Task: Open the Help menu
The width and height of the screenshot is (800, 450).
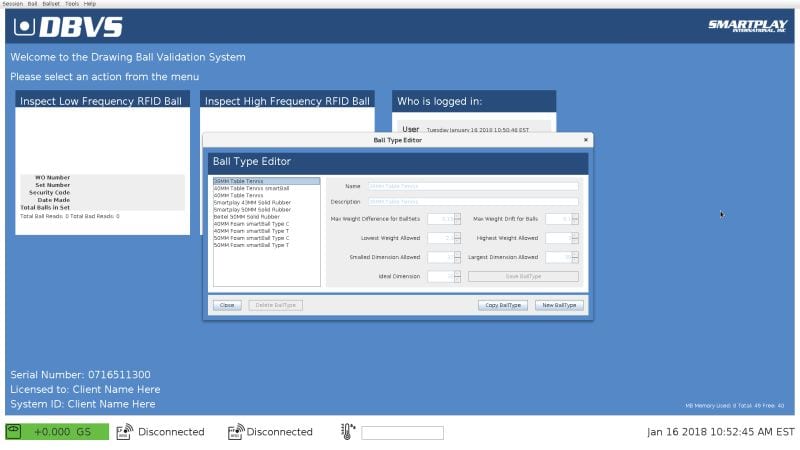Action: tap(90, 4)
